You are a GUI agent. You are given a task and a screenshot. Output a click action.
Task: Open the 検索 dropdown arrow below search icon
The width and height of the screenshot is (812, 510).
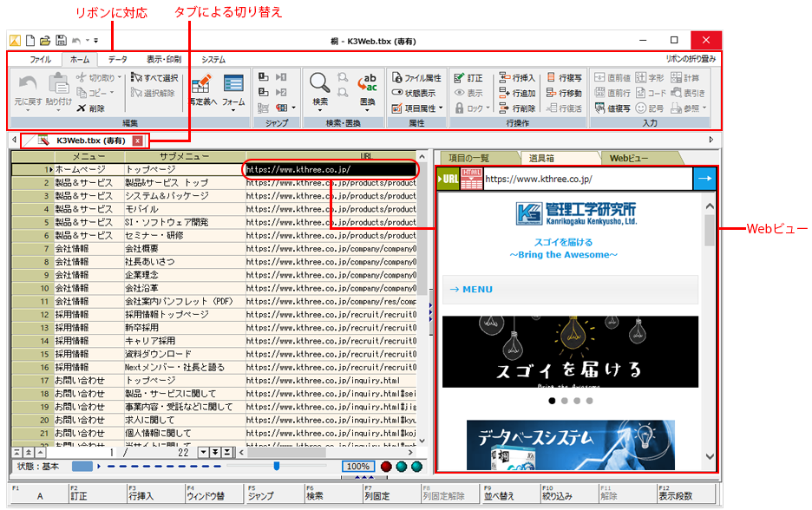320,110
